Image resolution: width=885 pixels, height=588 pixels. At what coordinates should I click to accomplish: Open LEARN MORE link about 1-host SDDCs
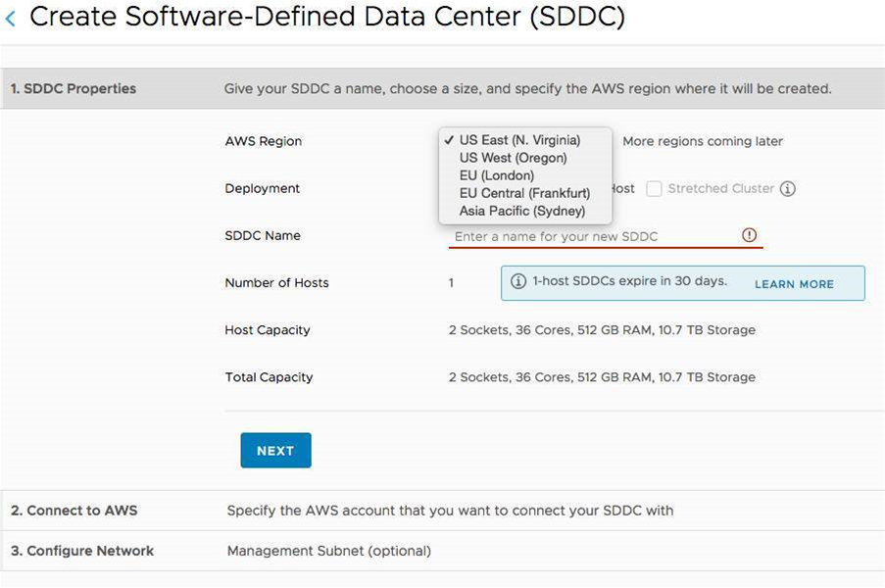click(x=794, y=284)
